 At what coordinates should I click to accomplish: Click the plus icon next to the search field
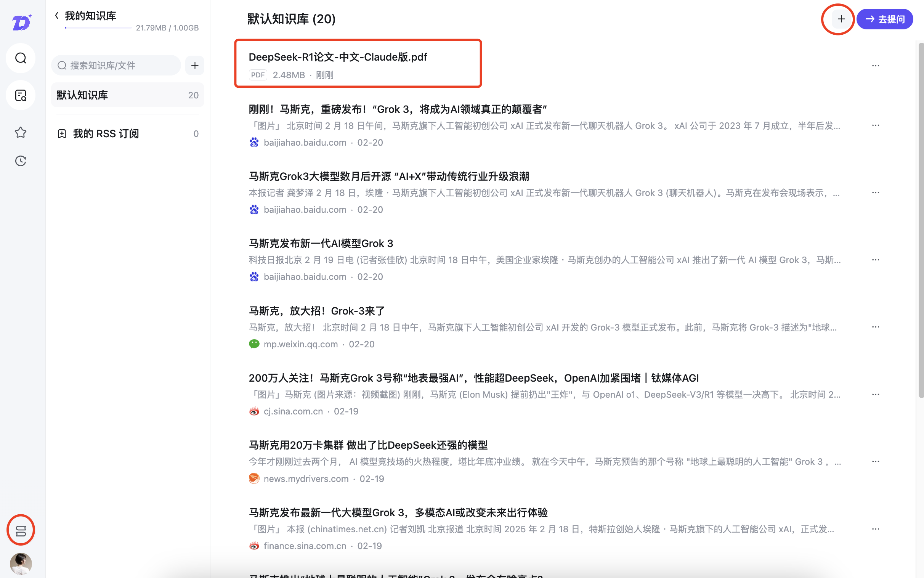tap(195, 65)
